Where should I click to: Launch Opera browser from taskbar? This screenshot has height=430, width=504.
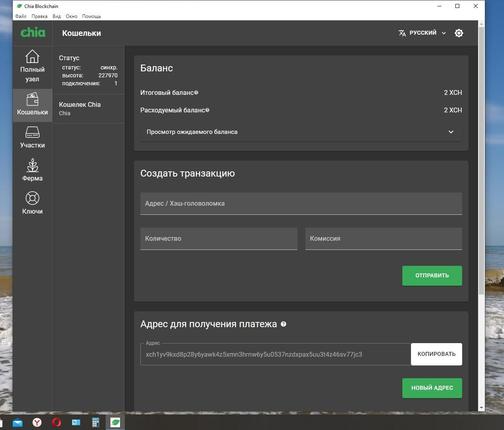click(x=57, y=422)
